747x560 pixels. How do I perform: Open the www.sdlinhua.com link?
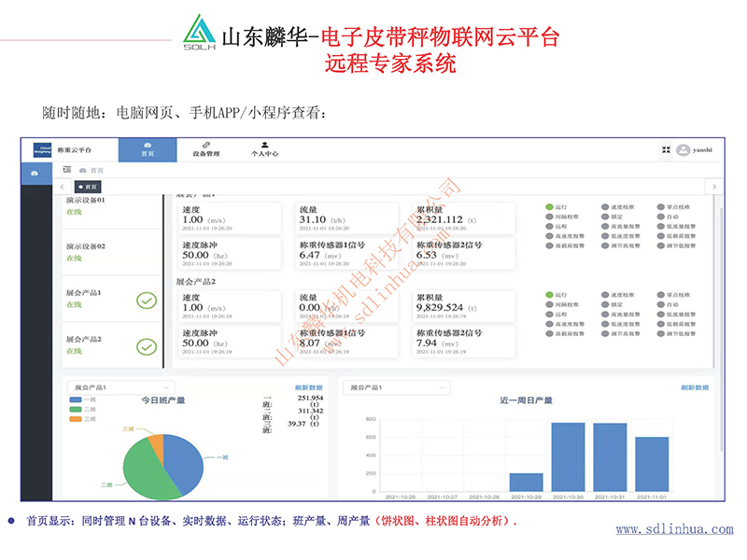674,529
